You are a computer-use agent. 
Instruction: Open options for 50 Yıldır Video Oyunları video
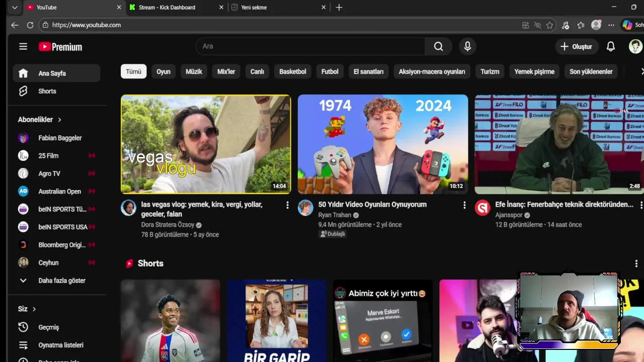pyautogui.click(x=464, y=205)
